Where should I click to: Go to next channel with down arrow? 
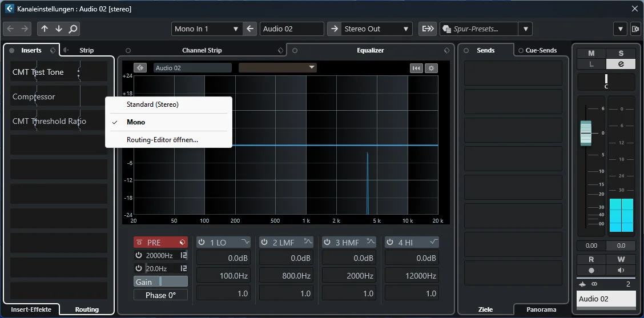point(59,29)
